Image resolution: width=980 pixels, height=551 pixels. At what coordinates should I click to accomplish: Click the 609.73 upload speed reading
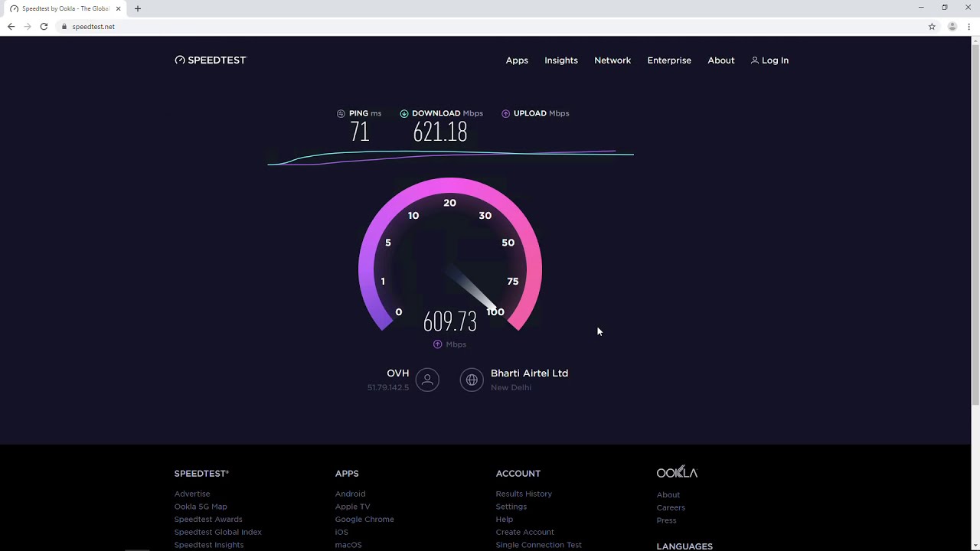click(x=450, y=321)
